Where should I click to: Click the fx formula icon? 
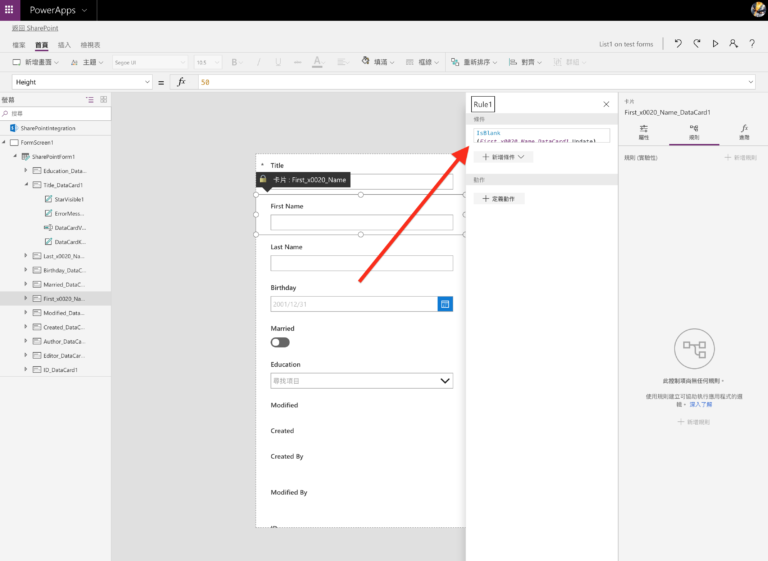point(181,82)
